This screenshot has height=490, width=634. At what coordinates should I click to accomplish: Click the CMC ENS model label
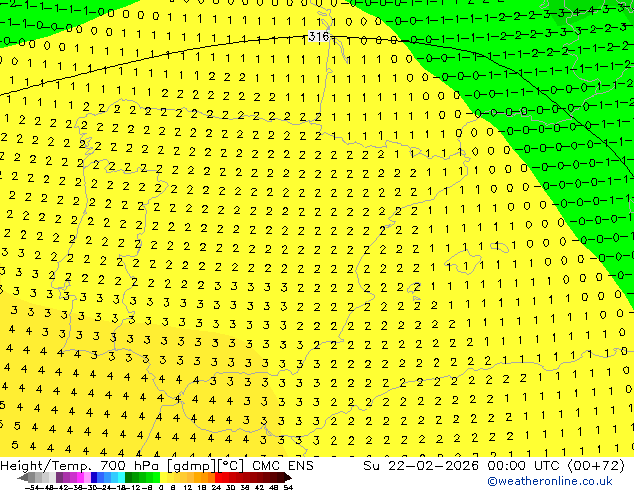click(283, 466)
